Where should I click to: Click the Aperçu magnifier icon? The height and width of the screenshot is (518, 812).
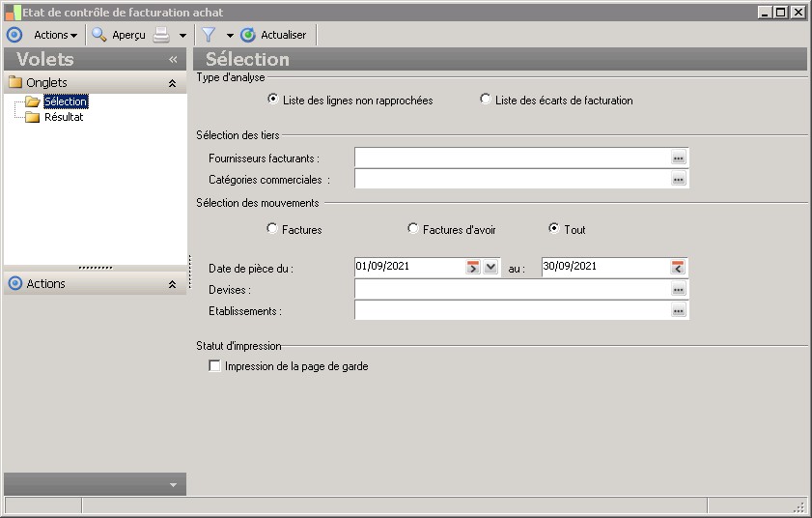(x=98, y=35)
